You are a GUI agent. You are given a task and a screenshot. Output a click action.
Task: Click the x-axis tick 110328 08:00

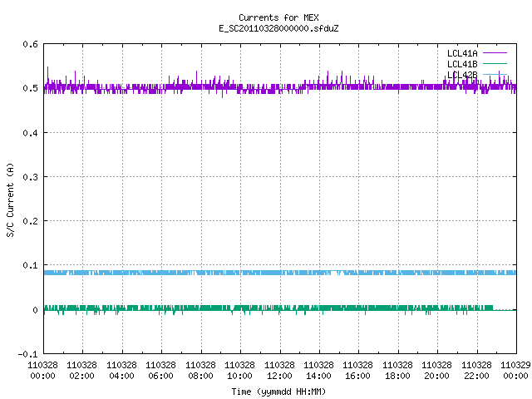tap(201, 370)
